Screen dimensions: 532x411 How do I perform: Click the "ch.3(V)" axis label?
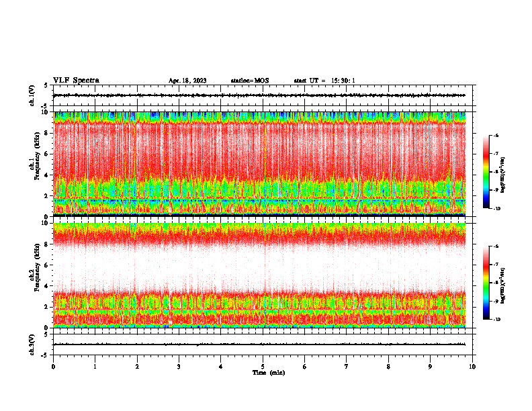pos(32,345)
